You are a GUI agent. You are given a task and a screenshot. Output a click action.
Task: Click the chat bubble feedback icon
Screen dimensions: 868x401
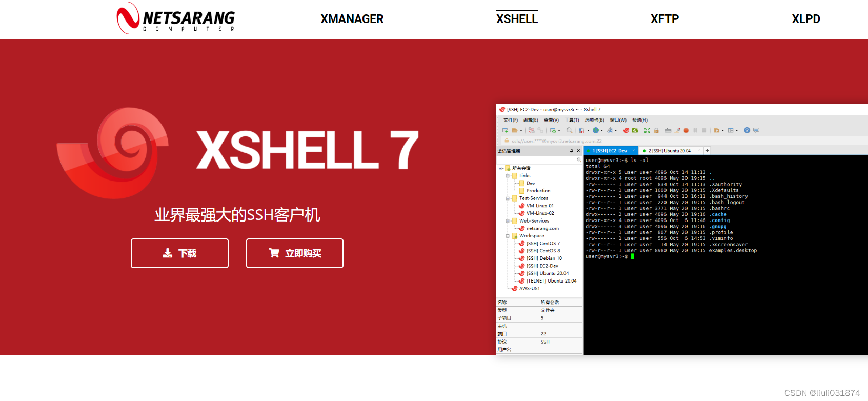click(x=756, y=130)
